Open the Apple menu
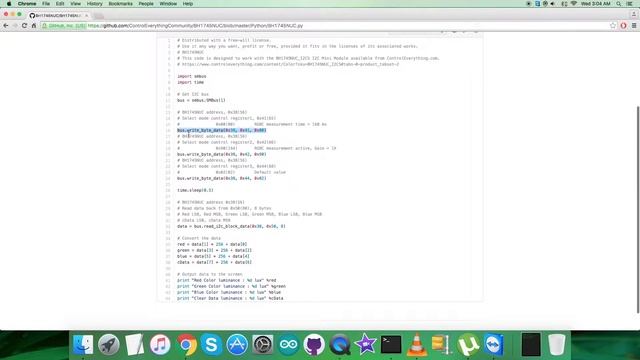This screenshot has height=360, width=640. 9,4
